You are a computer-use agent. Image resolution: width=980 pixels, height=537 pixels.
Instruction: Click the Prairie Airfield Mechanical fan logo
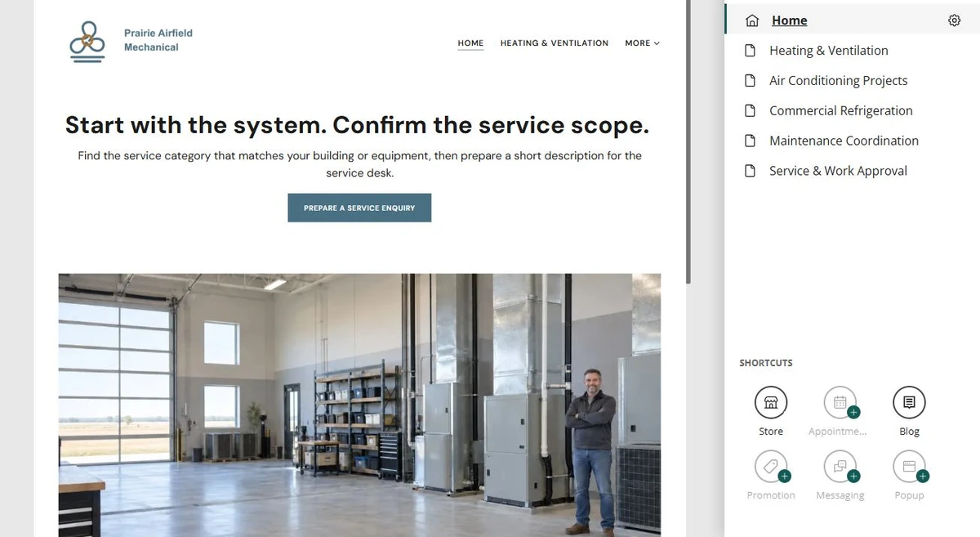[87, 42]
